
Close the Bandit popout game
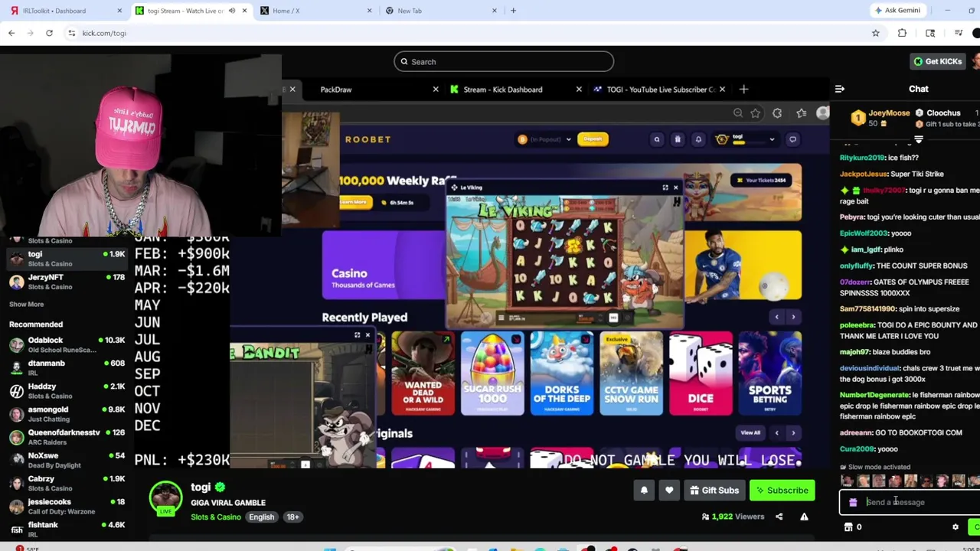[x=367, y=335]
